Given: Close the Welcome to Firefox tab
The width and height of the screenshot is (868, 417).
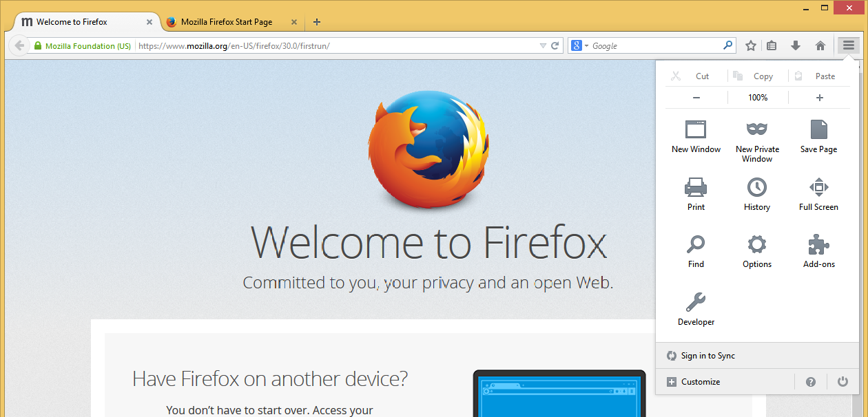Looking at the screenshot, I should [x=149, y=22].
